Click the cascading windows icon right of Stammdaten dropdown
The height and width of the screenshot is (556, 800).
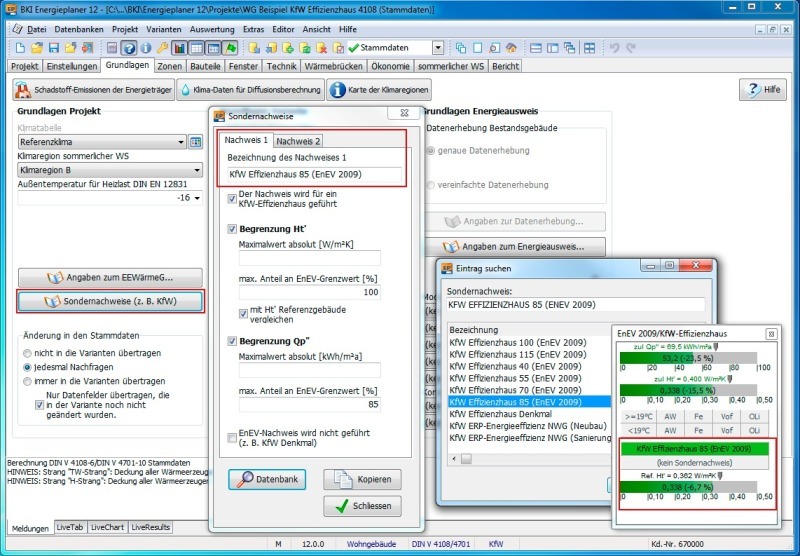[x=461, y=48]
